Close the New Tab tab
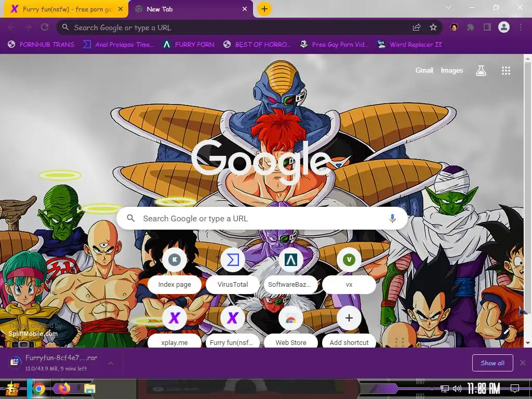This screenshot has height=399, width=532. (x=245, y=9)
